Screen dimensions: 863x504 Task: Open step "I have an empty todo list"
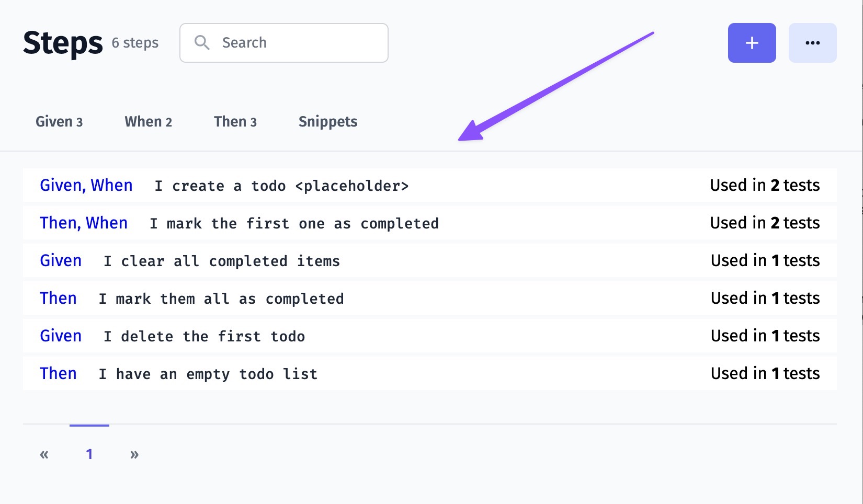point(208,374)
